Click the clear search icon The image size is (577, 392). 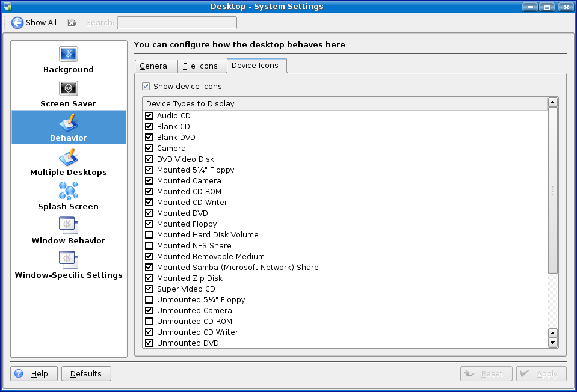click(x=72, y=23)
